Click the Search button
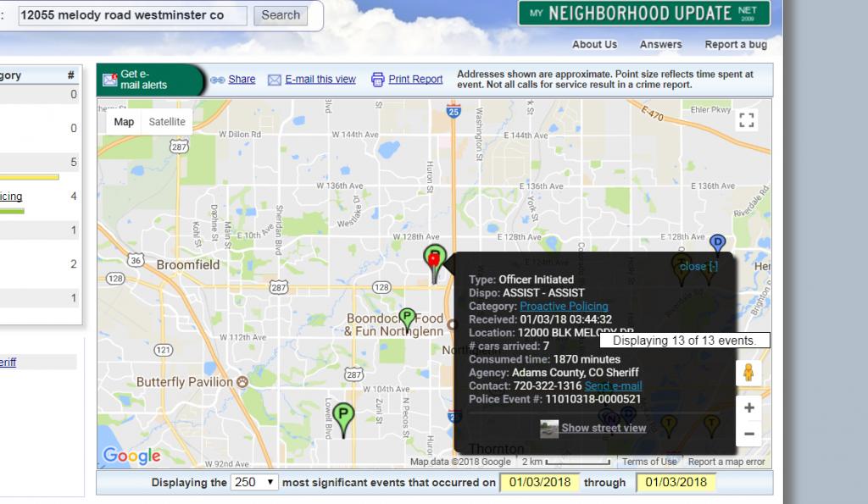The height and width of the screenshot is (504, 868). [281, 15]
